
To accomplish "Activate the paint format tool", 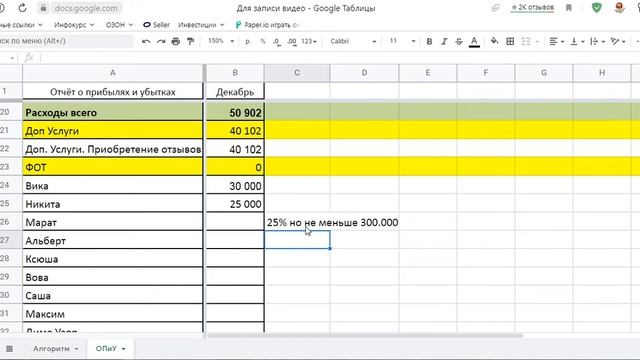I will point(190,41).
